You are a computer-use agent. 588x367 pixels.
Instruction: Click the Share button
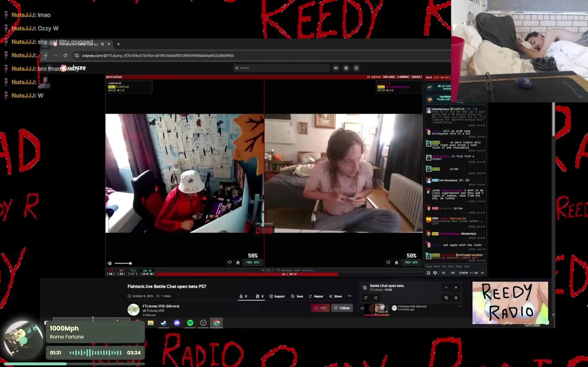335,296
